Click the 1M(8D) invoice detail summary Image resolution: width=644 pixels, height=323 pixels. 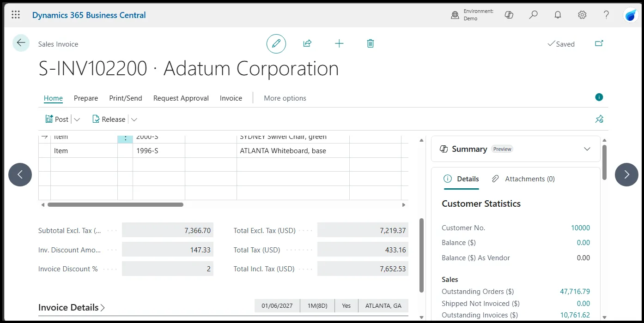(x=317, y=305)
